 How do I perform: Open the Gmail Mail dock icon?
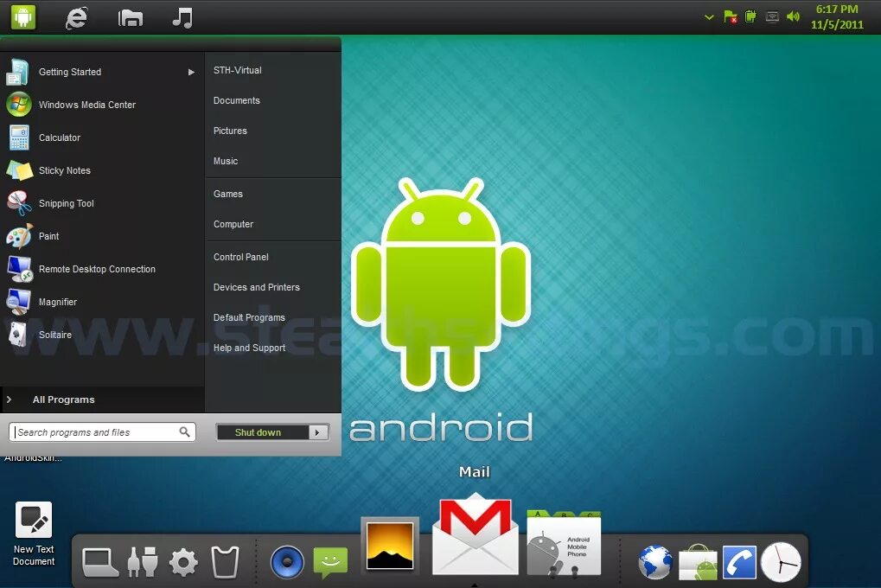[476, 534]
